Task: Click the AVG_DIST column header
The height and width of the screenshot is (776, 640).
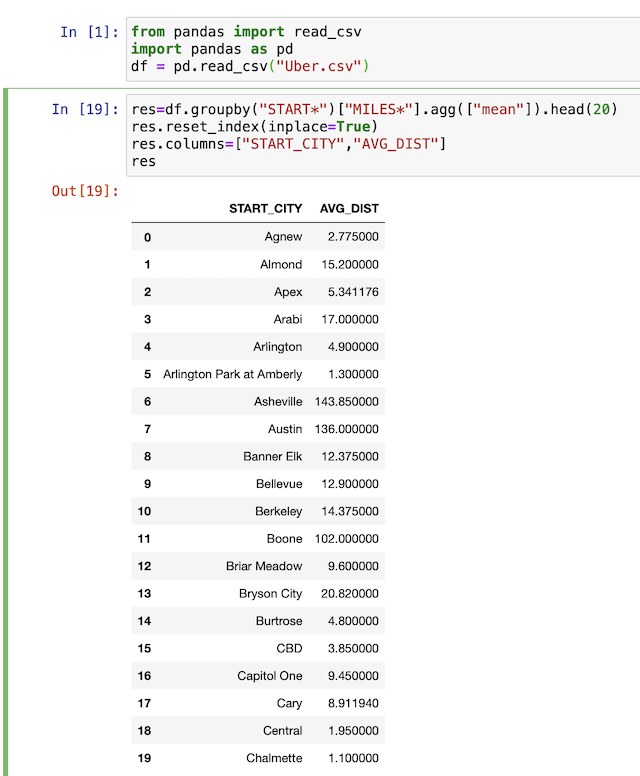Action: point(349,208)
